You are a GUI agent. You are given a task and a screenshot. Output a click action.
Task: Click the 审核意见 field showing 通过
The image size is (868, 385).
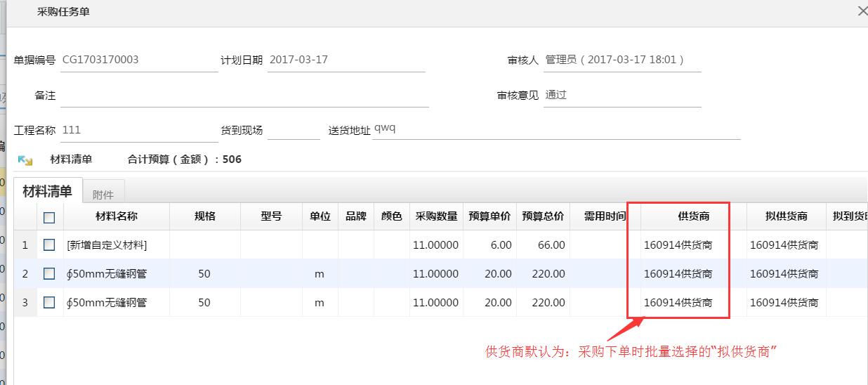pos(622,96)
